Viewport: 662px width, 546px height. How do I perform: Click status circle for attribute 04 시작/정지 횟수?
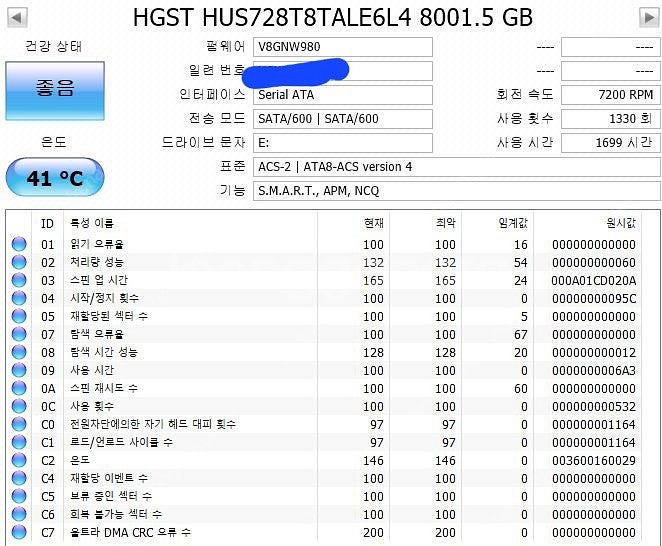click(x=19, y=298)
